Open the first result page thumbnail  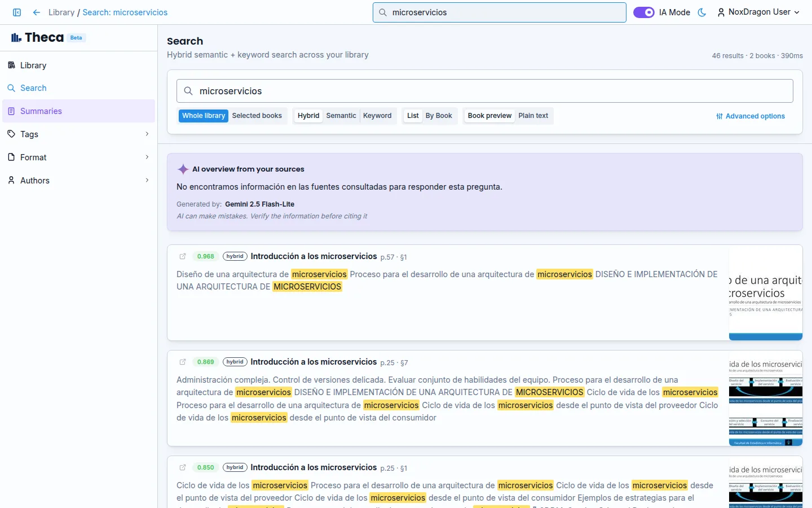(766, 293)
